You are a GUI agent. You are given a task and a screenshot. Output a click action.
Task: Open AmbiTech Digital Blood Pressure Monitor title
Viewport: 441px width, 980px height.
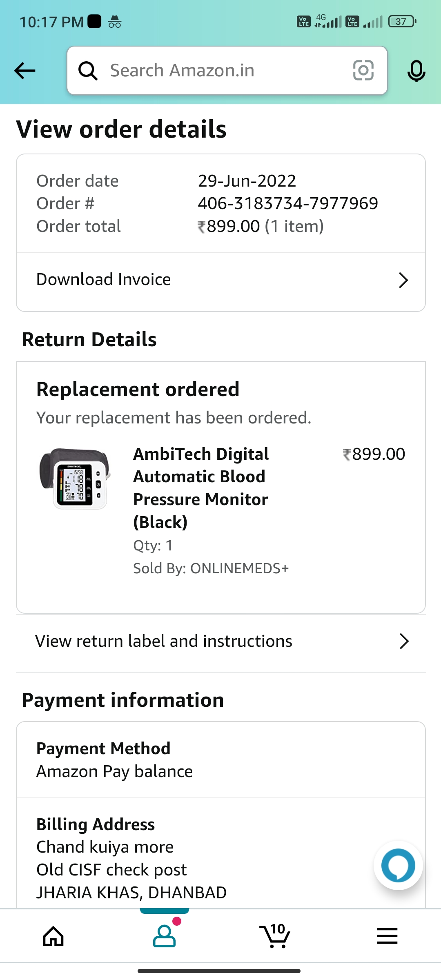[201, 488]
